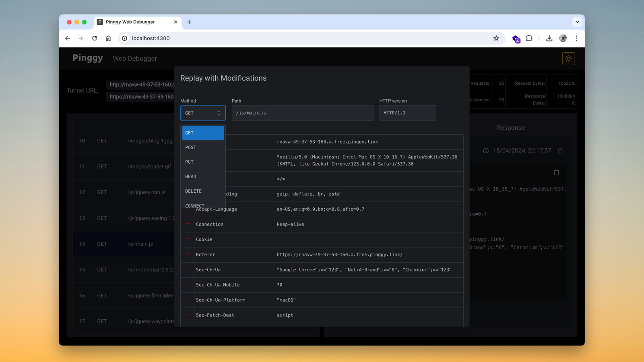This screenshot has height=362, width=644.
Task: Go to the browser home page
Action: 108,38
